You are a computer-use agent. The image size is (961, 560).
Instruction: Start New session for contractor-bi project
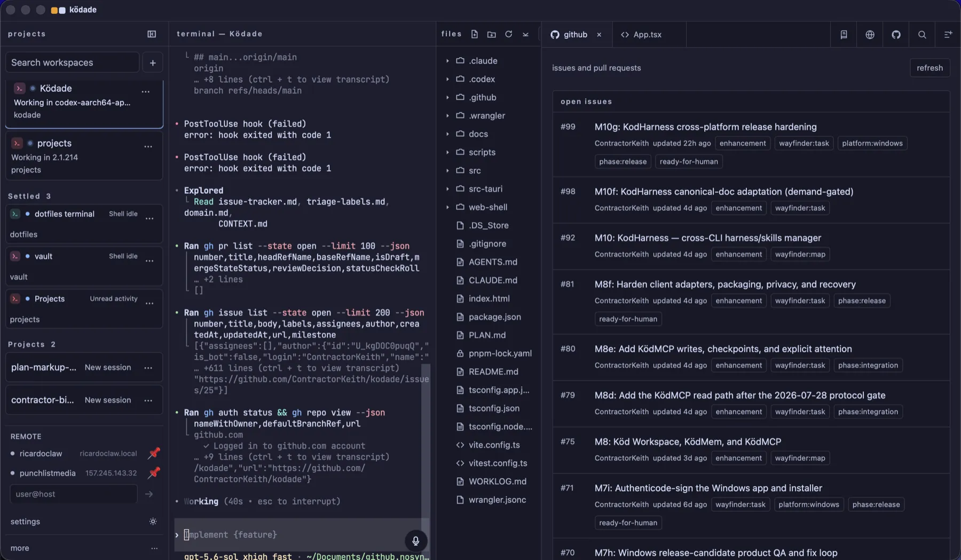point(107,400)
